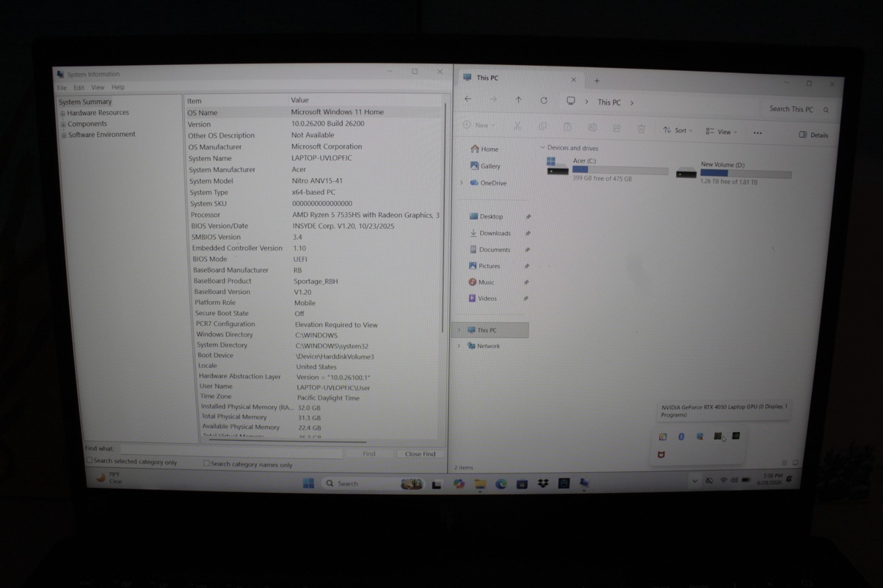
Task: Open the View dropdown
Action: pos(721,131)
